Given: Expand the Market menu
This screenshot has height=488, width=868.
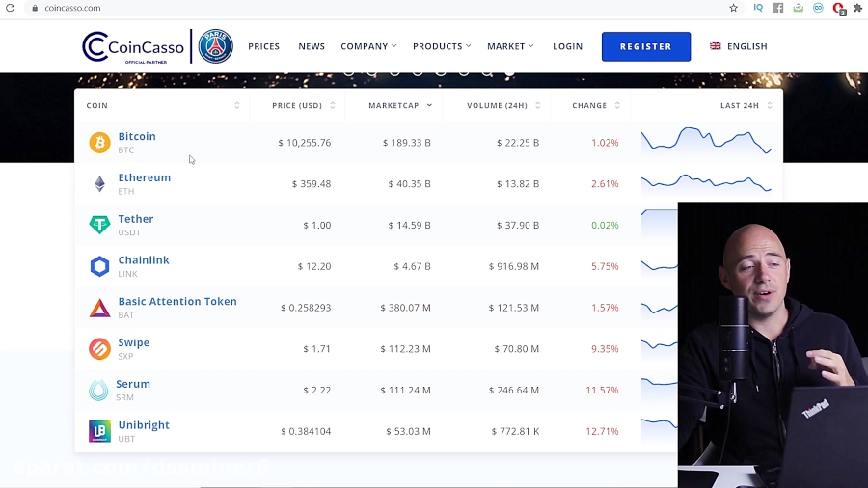Looking at the screenshot, I should [510, 46].
